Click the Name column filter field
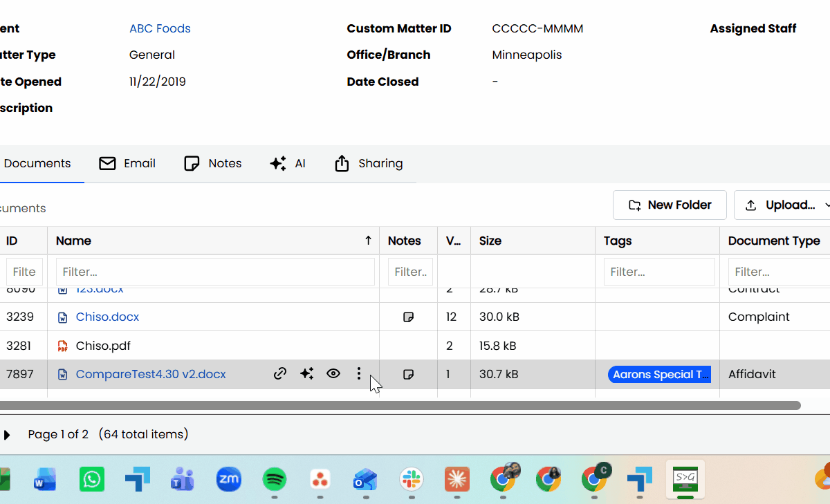The width and height of the screenshot is (830, 504). [x=215, y=272]
